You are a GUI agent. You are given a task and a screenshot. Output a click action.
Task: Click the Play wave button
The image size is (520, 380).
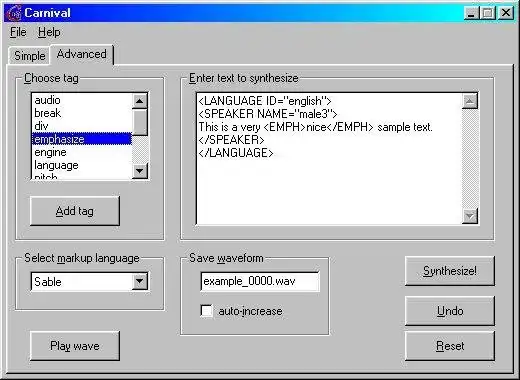(75, 346)
